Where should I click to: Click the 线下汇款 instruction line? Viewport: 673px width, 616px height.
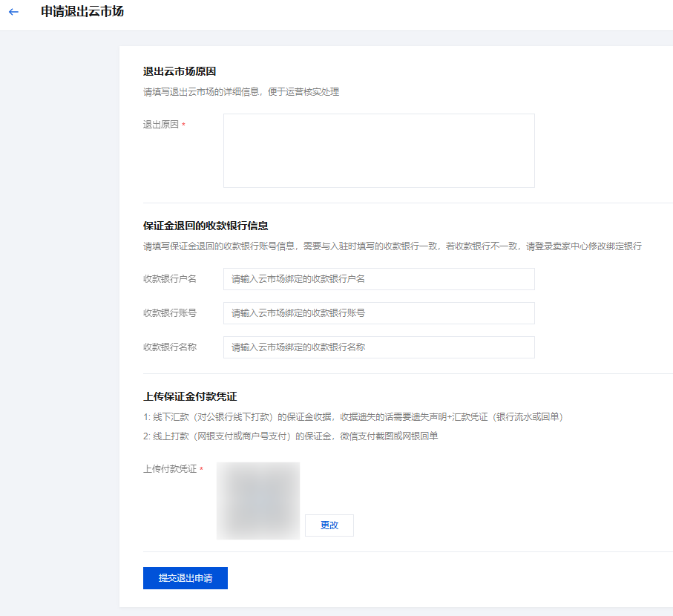[353, 417]
